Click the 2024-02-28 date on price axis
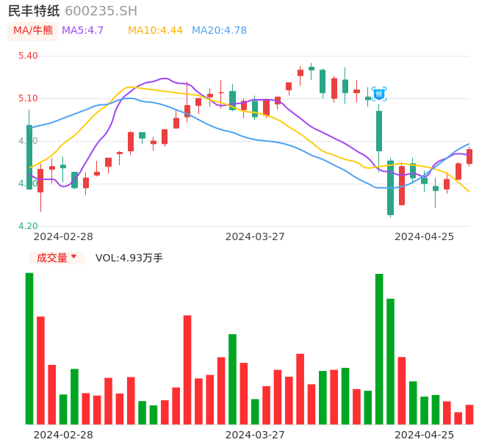Viewport: 504px width, 445px height. [x=64, y=236]
